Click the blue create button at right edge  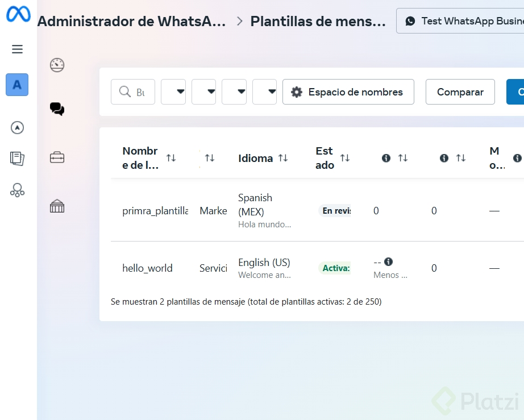515,92
